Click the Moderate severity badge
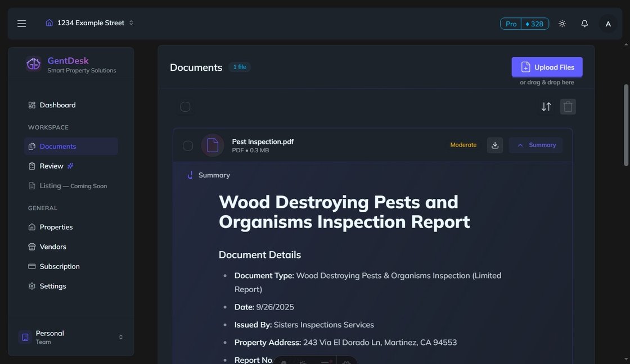Image resolution: width=630 pixels, height=364 pixels. pos(463,145)
